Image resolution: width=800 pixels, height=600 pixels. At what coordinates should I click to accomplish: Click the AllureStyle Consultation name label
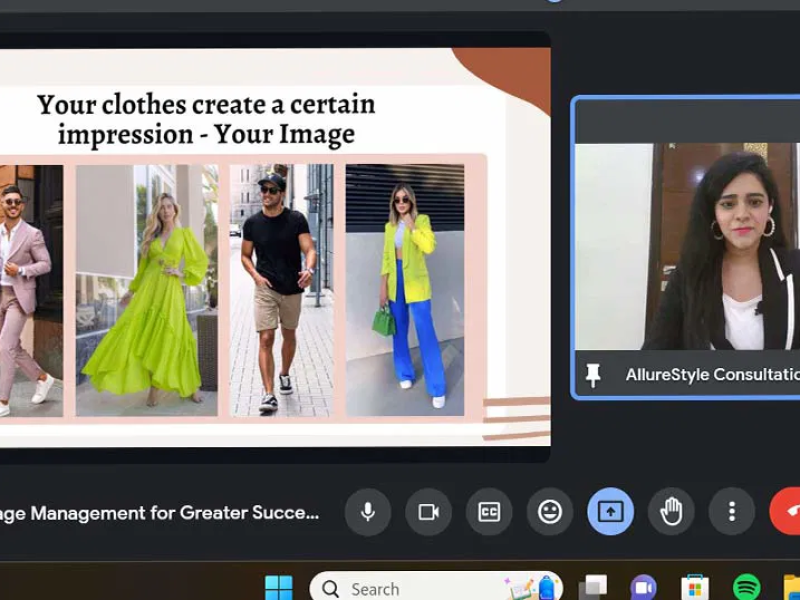712,374
